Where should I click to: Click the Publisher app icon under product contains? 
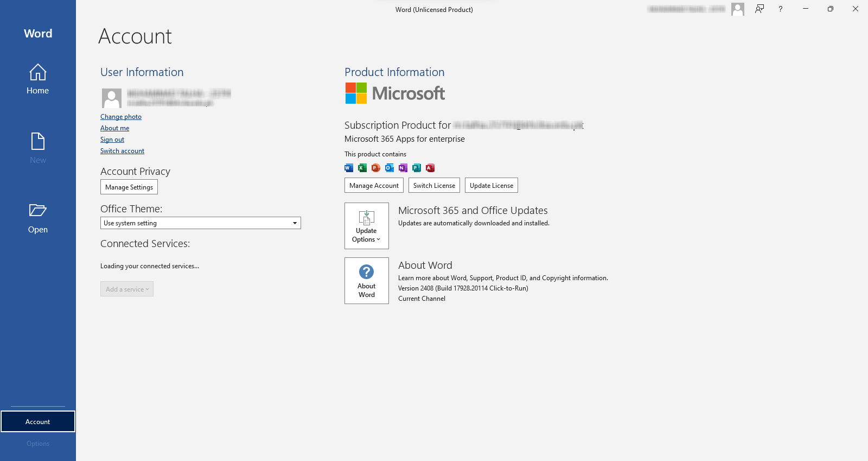click(x=417, y=168)
